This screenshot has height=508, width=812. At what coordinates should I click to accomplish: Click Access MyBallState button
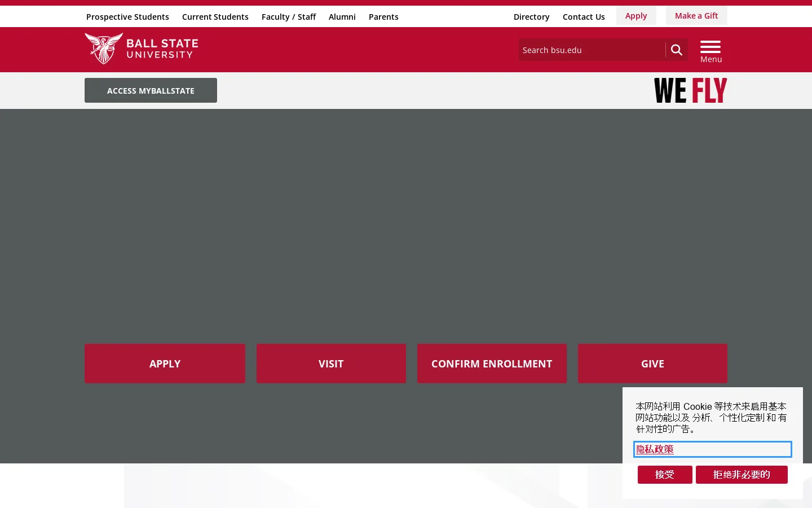pos(151,90)
